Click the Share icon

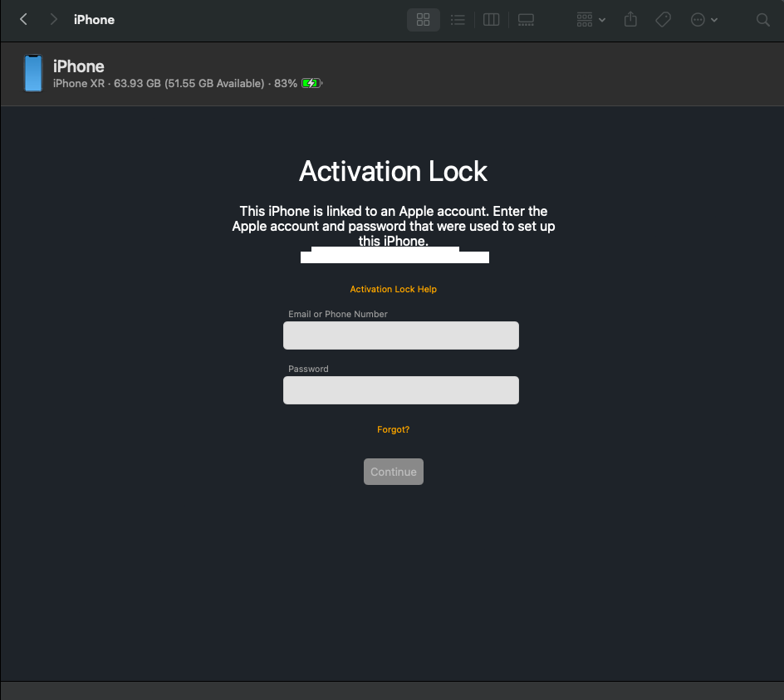(630, 19)
